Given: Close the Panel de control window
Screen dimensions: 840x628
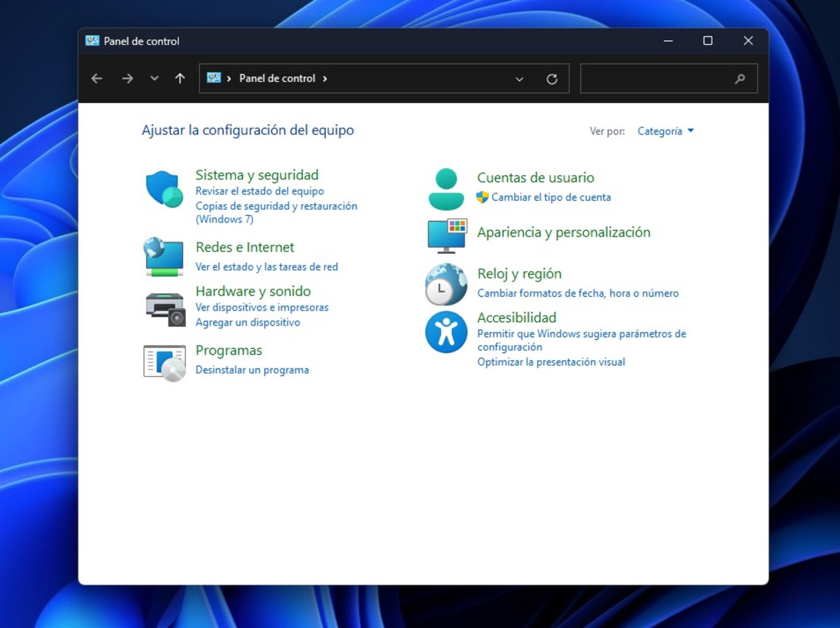Looking at the screenshot, I should [748, 41].
